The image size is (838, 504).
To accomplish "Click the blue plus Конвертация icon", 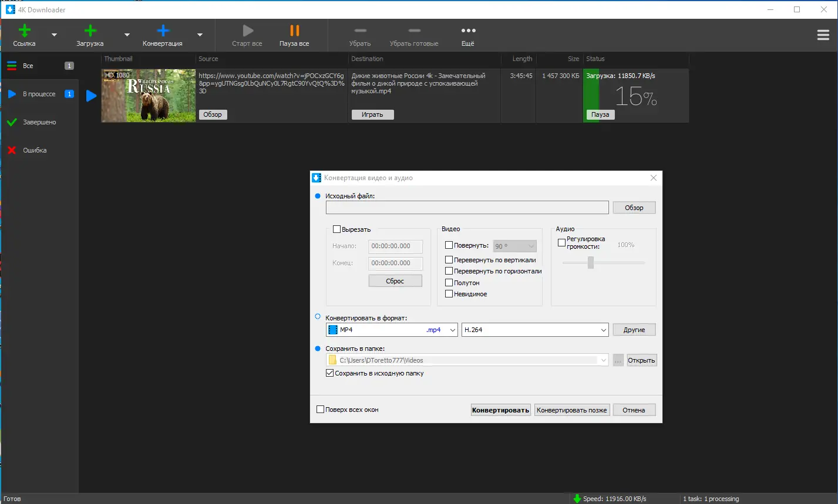I will (x=163, y=31).
